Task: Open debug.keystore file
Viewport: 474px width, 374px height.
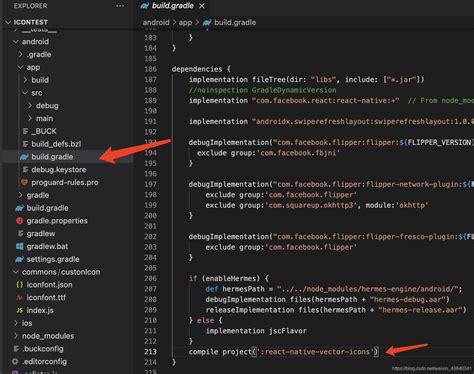Action: point(59,170)
